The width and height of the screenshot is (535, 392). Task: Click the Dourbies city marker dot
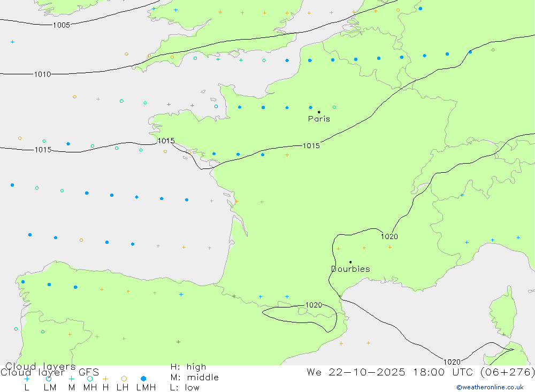350,262
